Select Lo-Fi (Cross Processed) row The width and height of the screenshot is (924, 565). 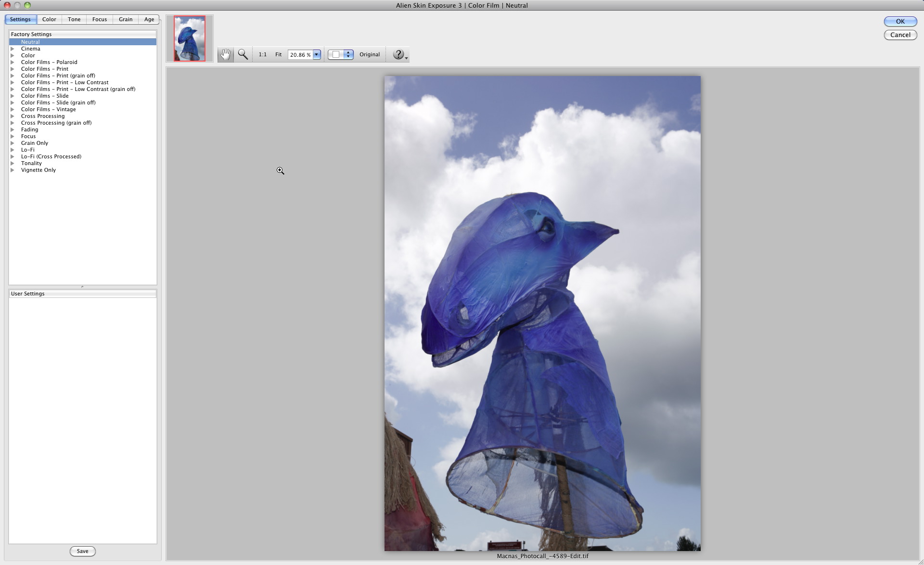pos(83,156)
